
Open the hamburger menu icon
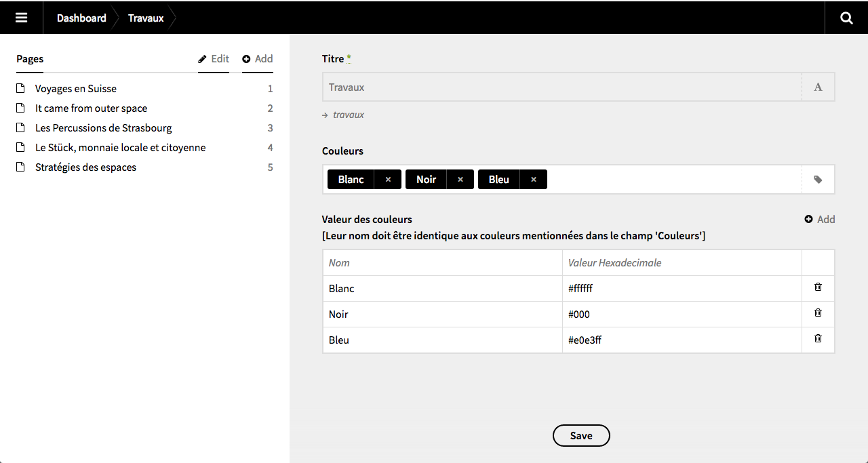[22, 18]
